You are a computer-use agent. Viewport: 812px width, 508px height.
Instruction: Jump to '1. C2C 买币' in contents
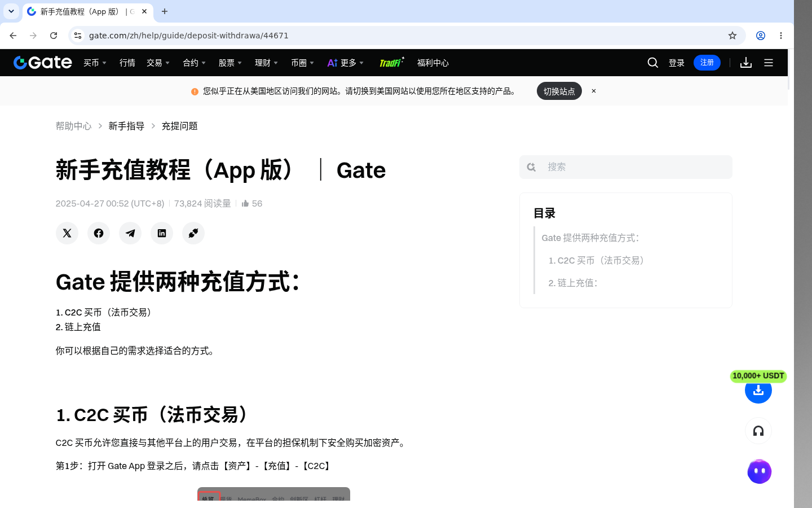click(598, 260)
